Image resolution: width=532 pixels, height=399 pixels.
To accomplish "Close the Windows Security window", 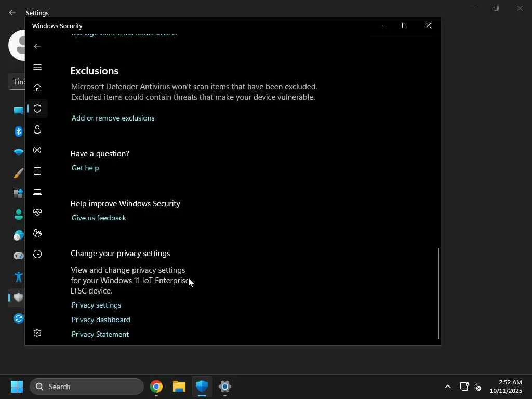I will [429, 25].
